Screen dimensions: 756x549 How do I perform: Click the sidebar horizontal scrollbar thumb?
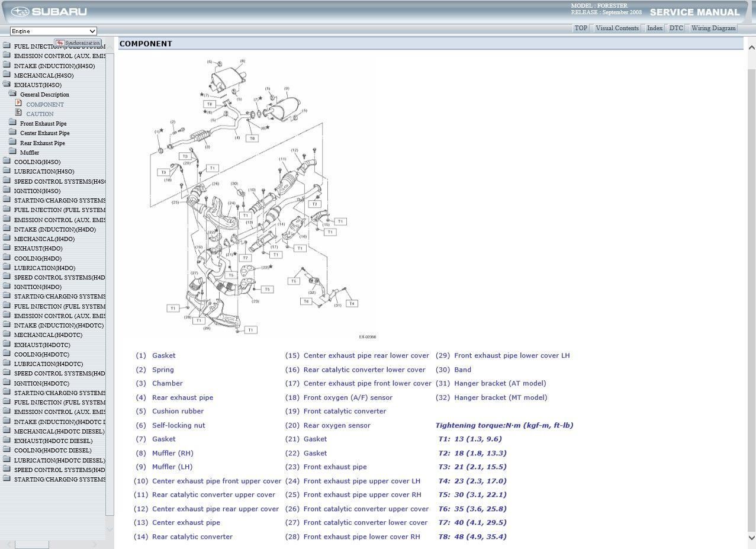[x=31, y=544]
